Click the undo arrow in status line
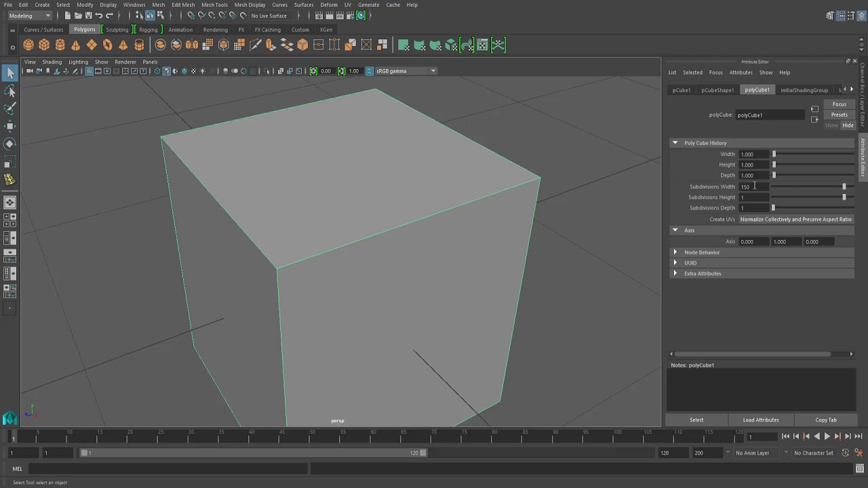868x488 pixels. (x=99, y=16)
